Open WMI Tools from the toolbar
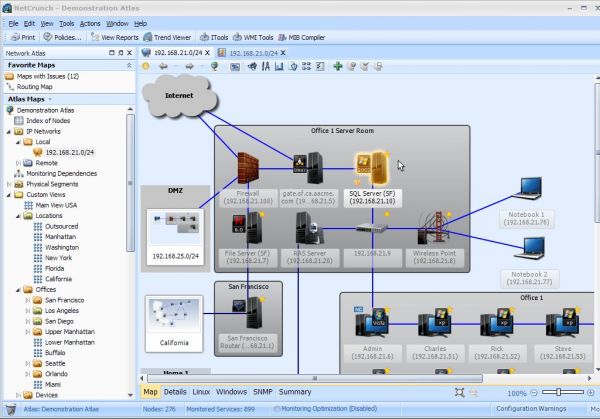 tap(253, 37)
